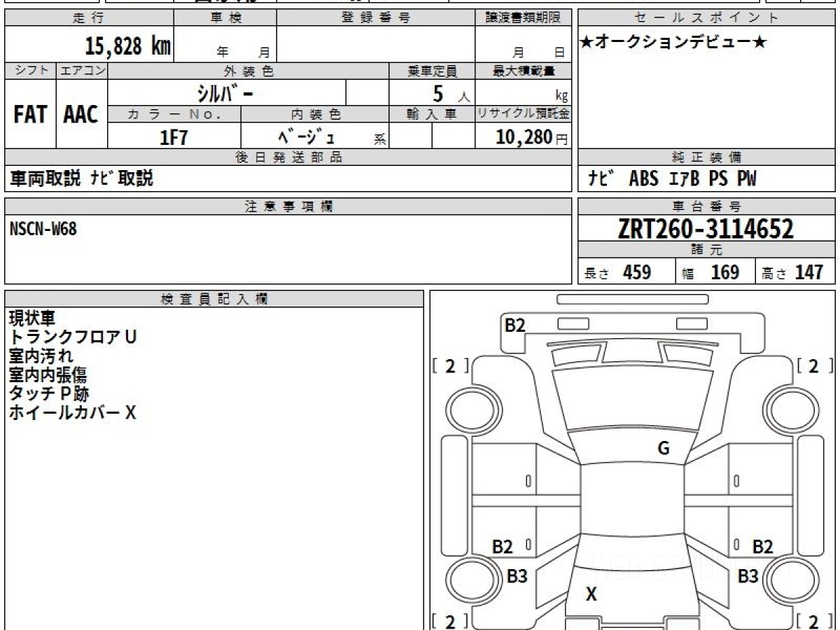Click the mileage value 15,828 km
This screenshot has height=630, width=840.
pos(128,46)
